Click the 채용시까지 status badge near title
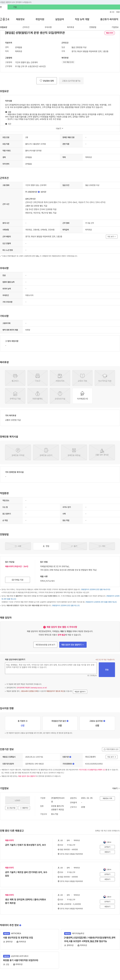 109,33
